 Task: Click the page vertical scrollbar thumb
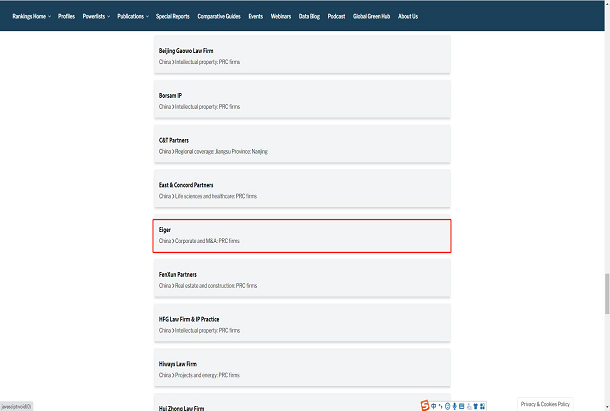click(606, 294)
